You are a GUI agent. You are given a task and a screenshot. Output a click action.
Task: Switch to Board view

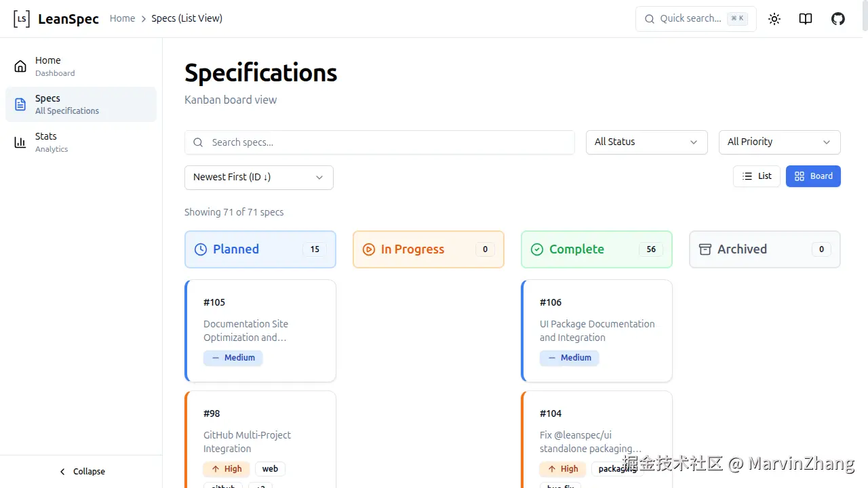coord(813,176)
